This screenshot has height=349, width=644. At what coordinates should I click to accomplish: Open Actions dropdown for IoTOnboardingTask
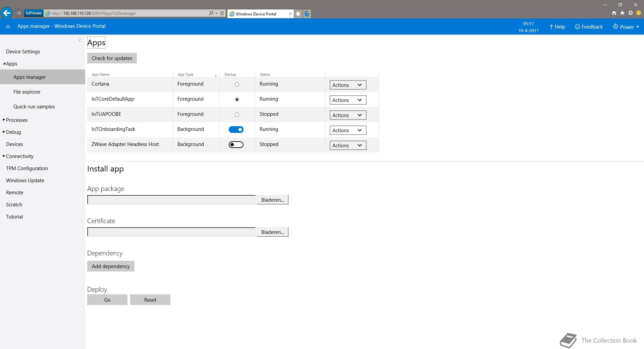click(348, 130)
